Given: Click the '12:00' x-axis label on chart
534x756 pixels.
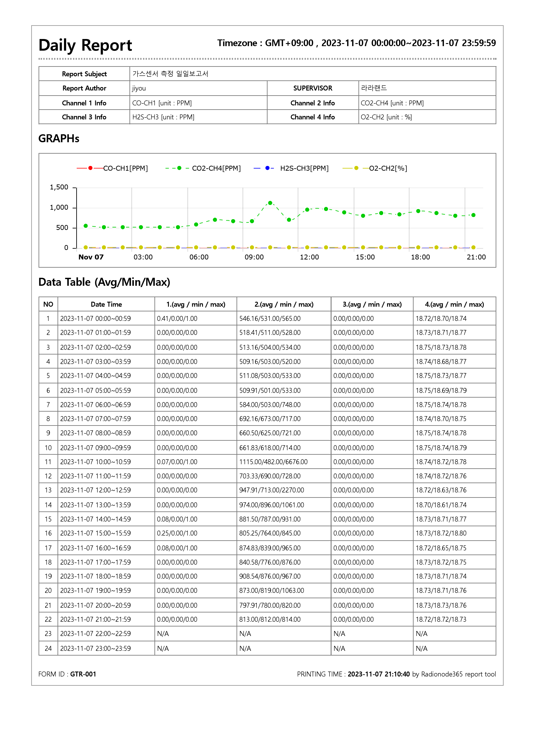Looking at the screenshot, I should click(x=309, y=257).
